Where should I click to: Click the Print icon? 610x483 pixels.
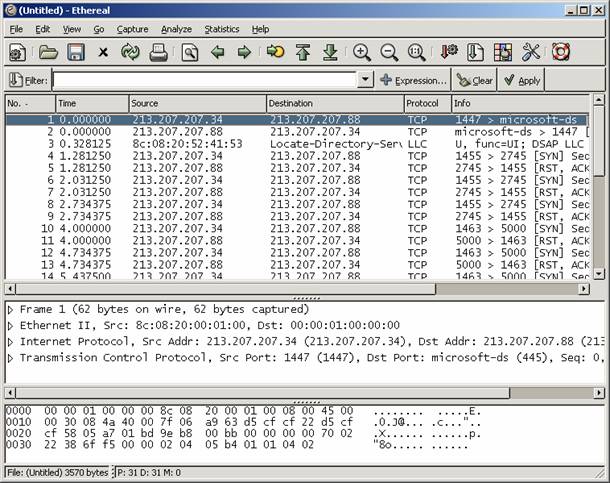(x=159, y=52)
